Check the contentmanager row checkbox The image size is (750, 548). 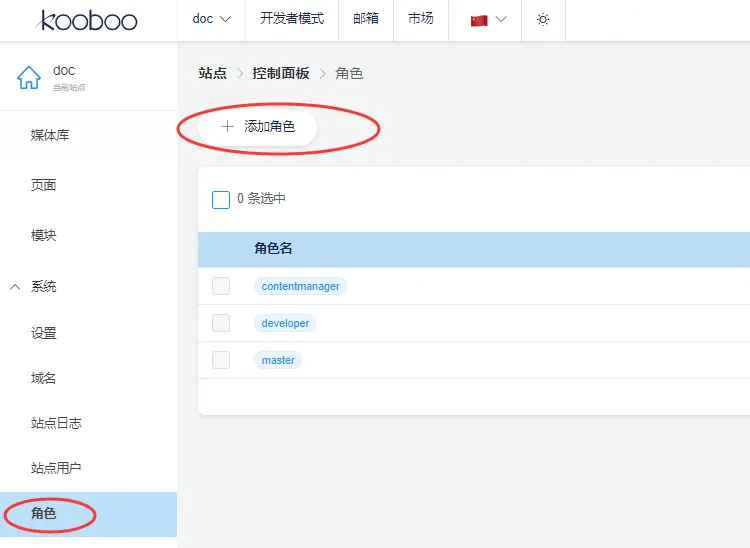221,286
